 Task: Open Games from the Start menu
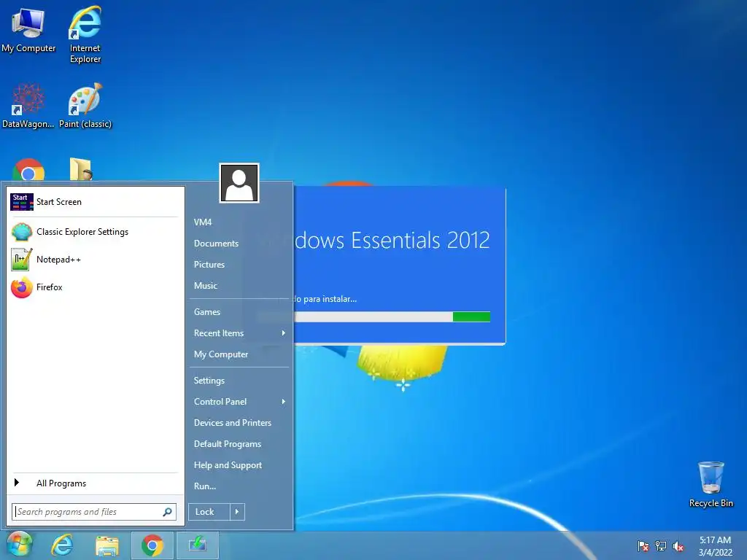[206, 312]
